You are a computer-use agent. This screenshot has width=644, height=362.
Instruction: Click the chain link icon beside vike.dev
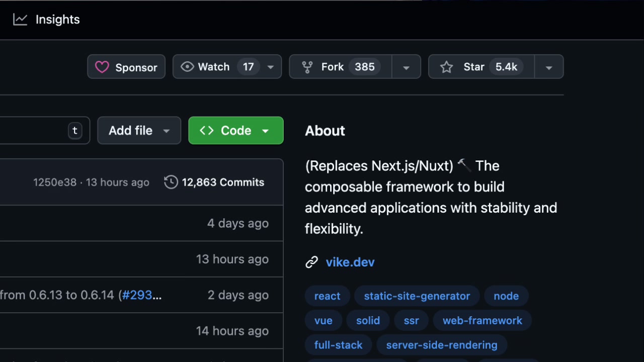(311, 262)
